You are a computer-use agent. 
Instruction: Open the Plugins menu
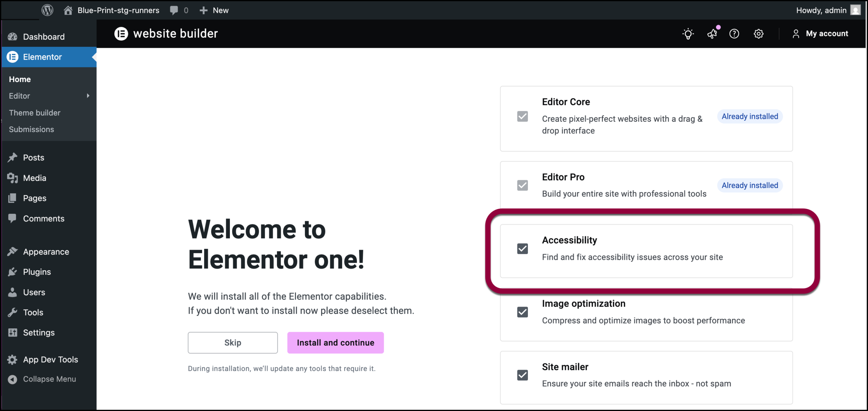(37, 272)
